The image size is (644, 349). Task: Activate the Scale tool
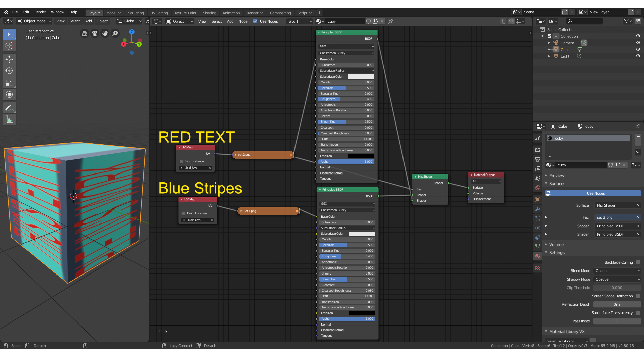pyautogui.click(x=9, y=83)
